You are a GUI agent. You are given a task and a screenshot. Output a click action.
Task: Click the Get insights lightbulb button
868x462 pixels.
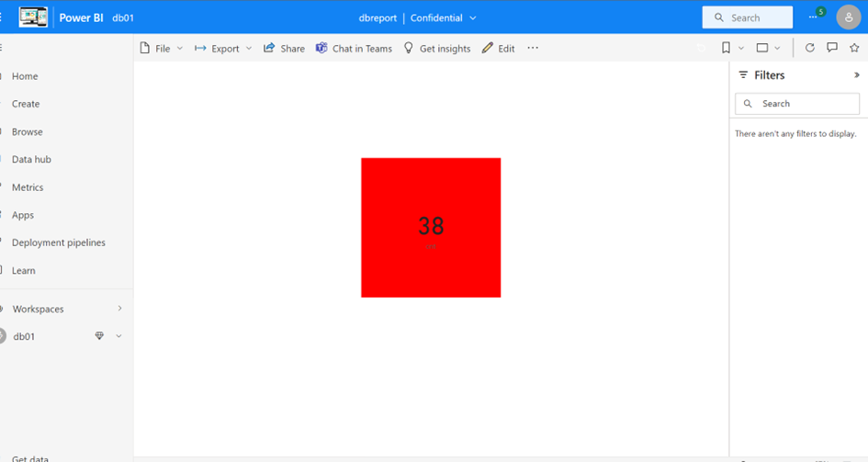point(437,49)
